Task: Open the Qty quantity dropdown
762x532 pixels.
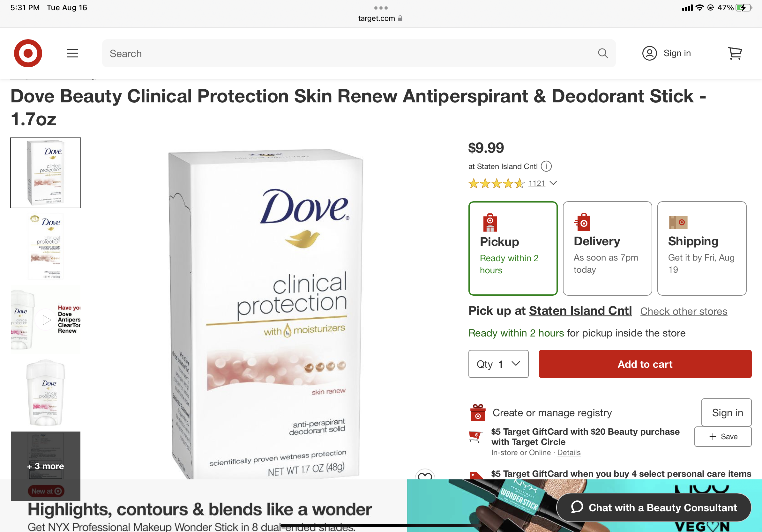Action: pyautogui.click(x=498, y=364)
